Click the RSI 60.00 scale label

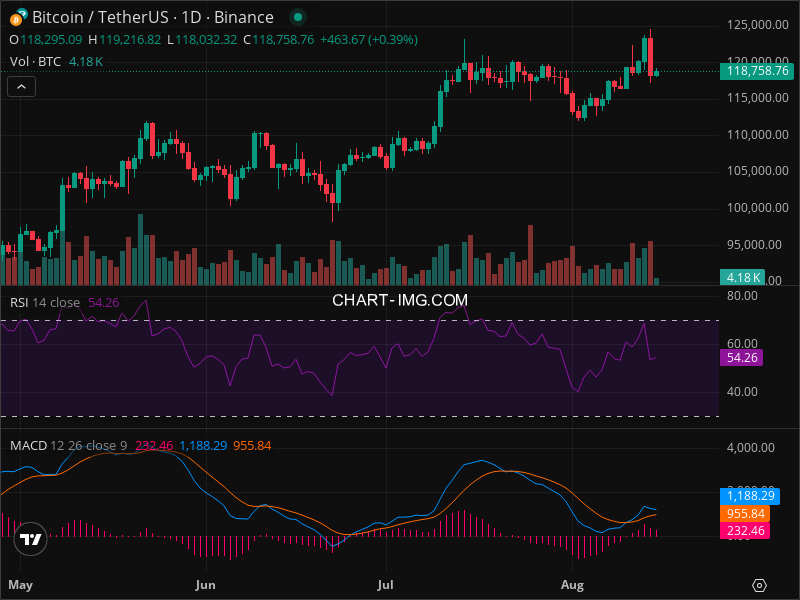click(742, 343)
